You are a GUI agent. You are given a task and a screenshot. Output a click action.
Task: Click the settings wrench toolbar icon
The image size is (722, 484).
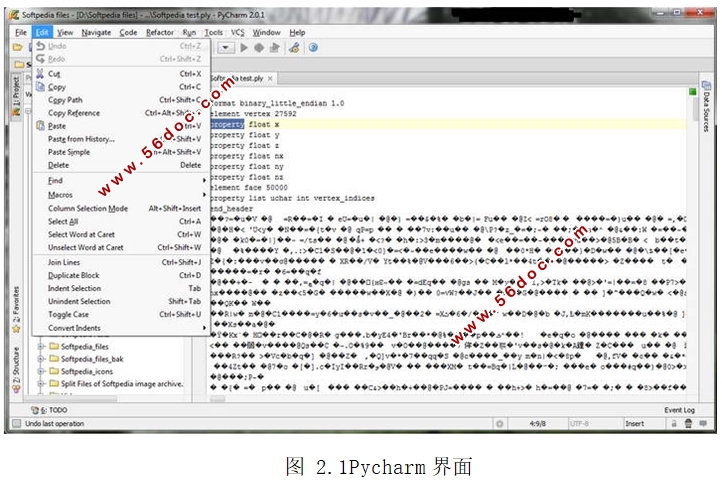point(294,47)
